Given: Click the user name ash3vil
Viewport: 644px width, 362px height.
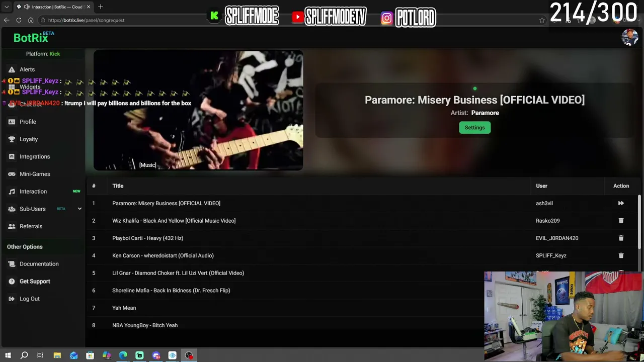Looking at the screenshot, I should (x=544, y=203).
